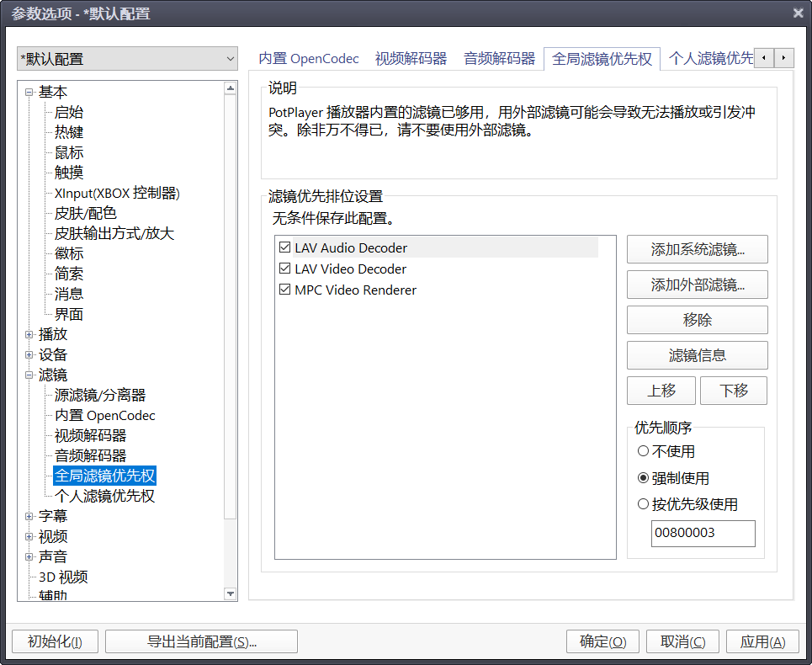
Task: Open the 默认配置 profile dropdown
Action: coord(128,59)
